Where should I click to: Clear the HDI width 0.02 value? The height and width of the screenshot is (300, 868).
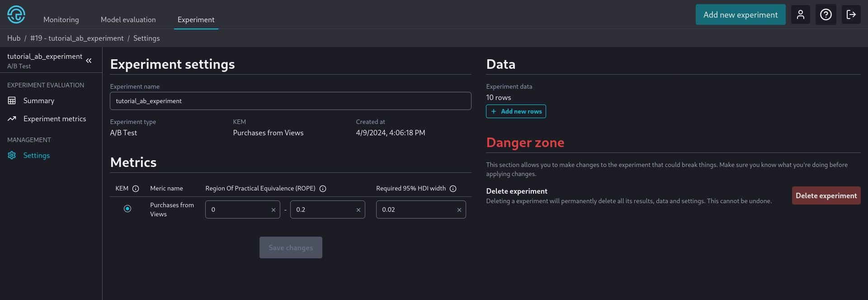[459, 210]
